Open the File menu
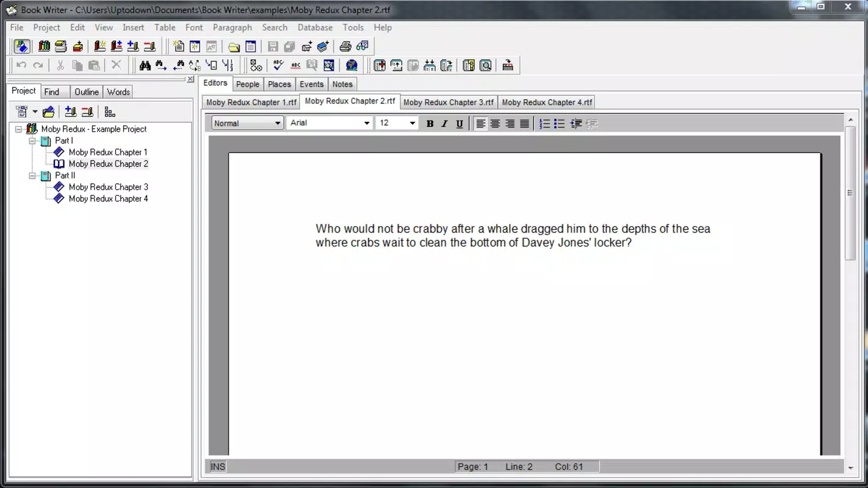The image size is (868, 488). (16, 27)
